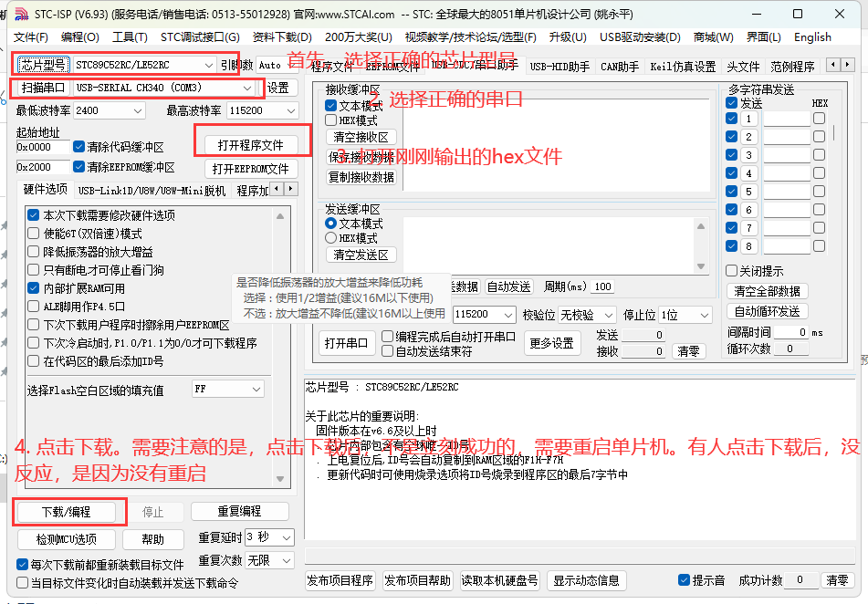Enable 在代码区的最后添加ID号 checkbox
Viewport: 868px width, 604px height.
coord(34,361)
